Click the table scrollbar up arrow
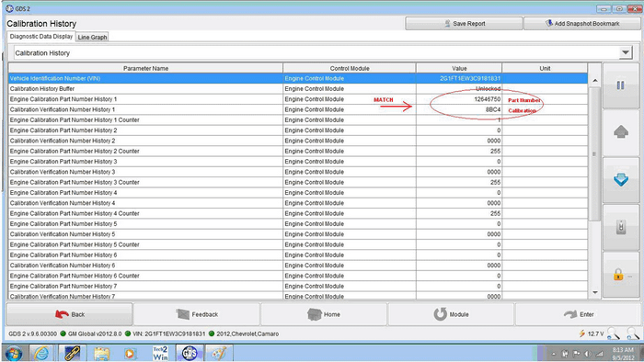The image size is (644, 362). coord(594,80)
